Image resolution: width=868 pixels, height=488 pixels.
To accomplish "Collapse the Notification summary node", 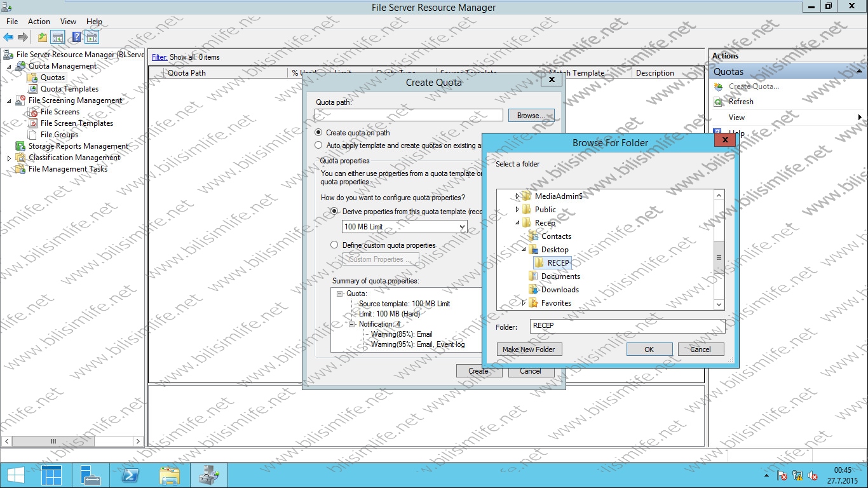I will point(353,324).
